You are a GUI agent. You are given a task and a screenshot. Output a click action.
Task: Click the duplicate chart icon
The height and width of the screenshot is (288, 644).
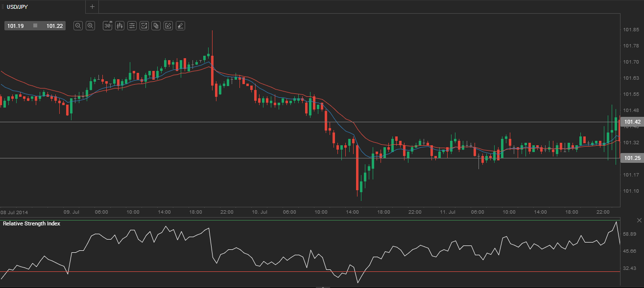[156, 26]
